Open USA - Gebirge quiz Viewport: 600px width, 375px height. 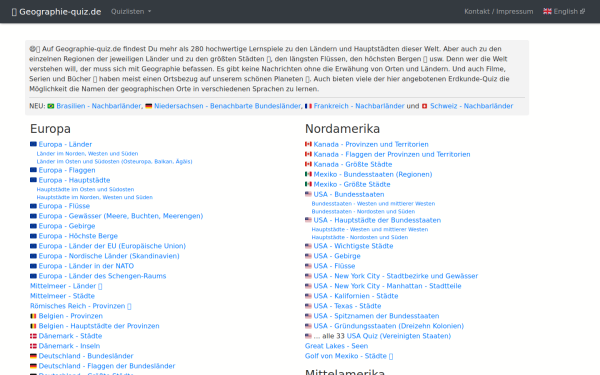pyautogui.click(x=337, y=256)
